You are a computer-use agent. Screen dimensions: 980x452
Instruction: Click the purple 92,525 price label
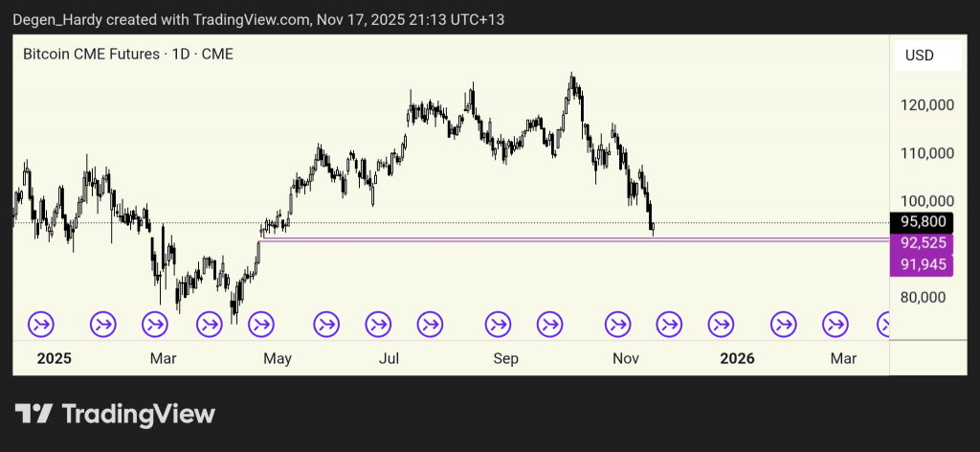click(x=924, y=242)
